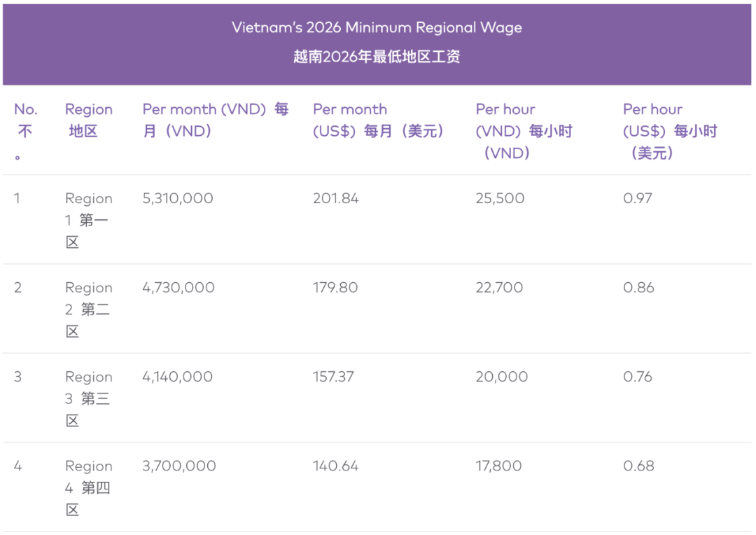Click the "Per month (US$)" column header
This screenshot has height=535, width=756.
pyautogui.click(x=379, y=120)
